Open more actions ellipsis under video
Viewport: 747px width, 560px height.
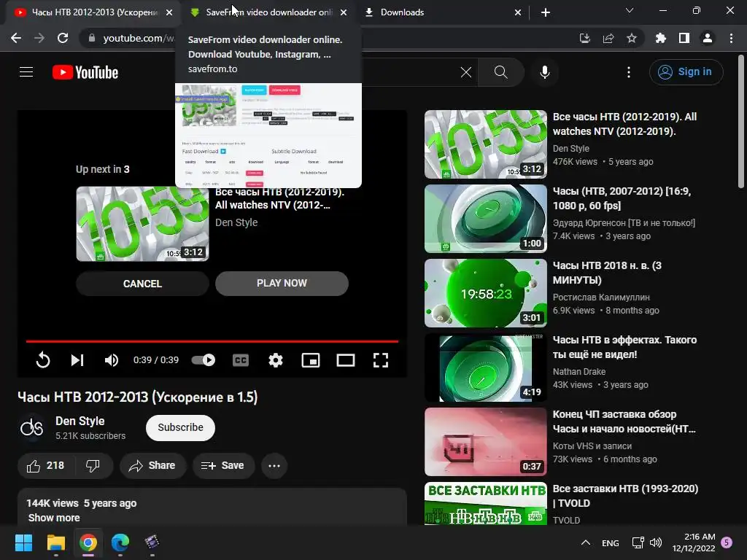[x=274, y=466]
